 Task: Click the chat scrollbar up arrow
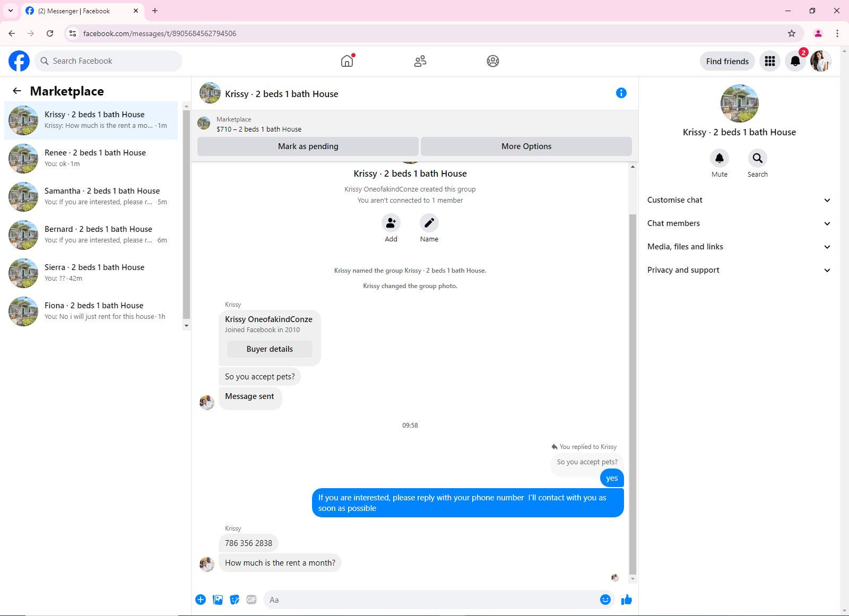tap(633, 167)
